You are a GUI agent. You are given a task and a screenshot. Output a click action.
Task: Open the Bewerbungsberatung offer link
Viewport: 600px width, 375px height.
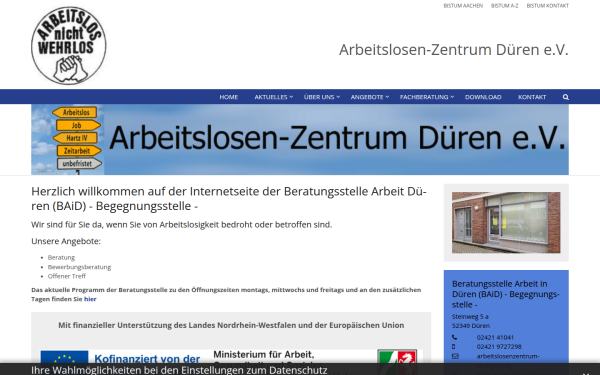pyautogui.click(x=79, y=267)
